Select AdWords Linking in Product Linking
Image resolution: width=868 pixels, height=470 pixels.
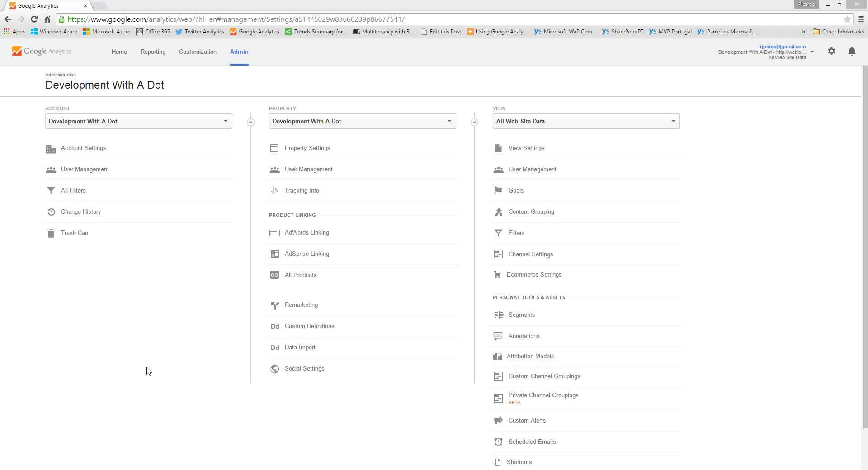click(307, 233)
